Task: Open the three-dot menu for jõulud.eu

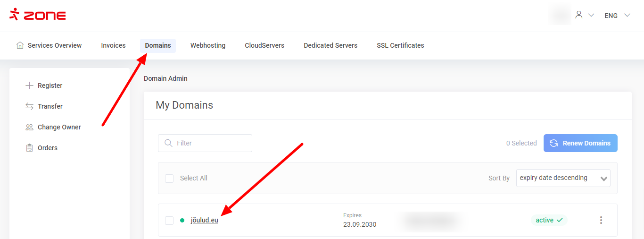Action: point(601,220)
